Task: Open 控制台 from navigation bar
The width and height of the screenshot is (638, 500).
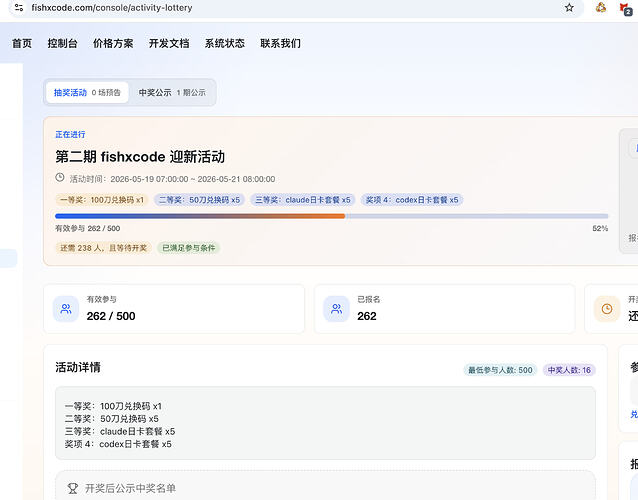Action: (62, 43)
